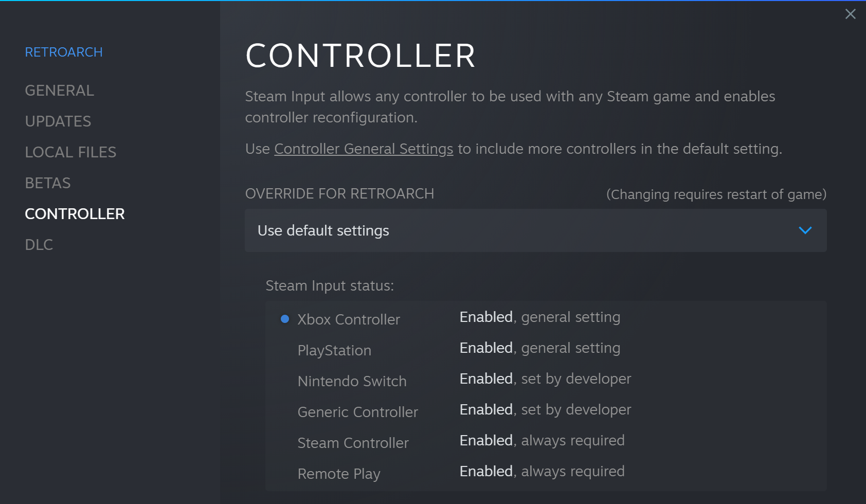Close the RetroArch properties window
Viewport: 866px width, 504px height.
click(850, 14)
